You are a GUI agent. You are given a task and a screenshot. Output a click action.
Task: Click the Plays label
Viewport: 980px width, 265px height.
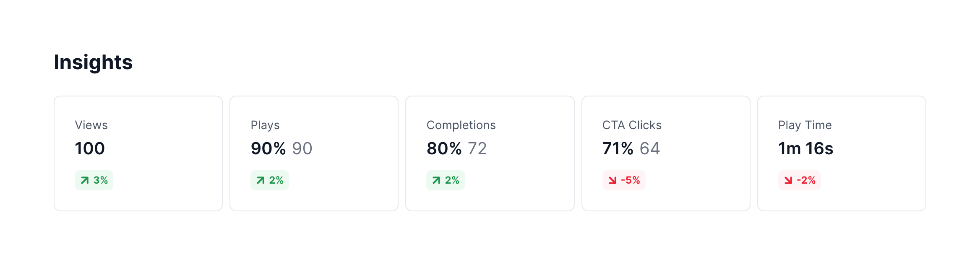265,125
